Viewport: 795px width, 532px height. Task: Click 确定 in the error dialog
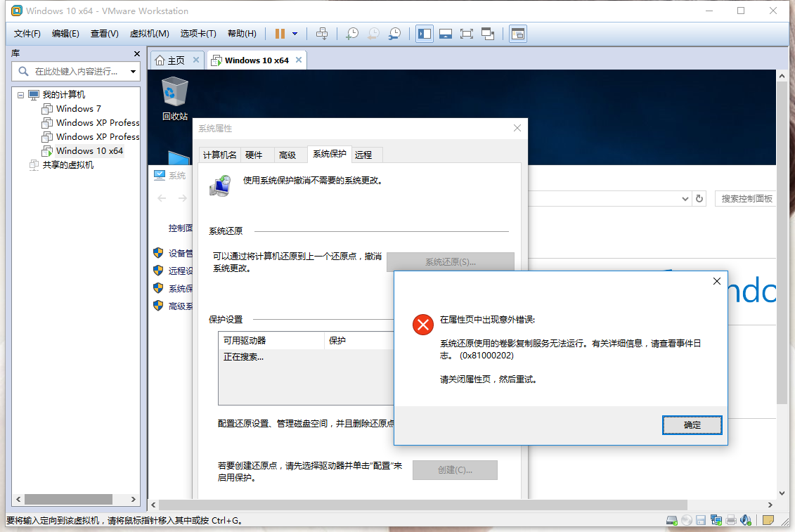[x=692, y=425]
